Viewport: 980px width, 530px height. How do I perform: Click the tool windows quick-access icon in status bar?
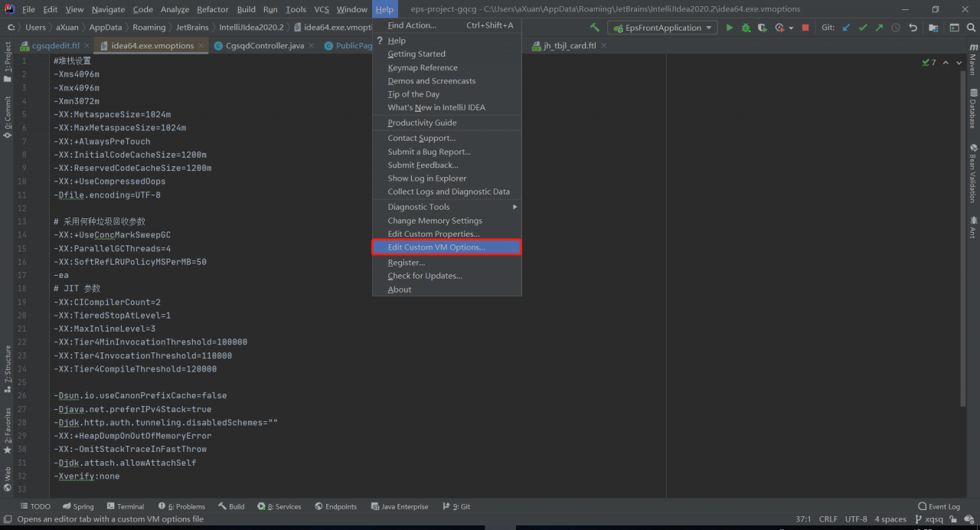tap(8, 519)
